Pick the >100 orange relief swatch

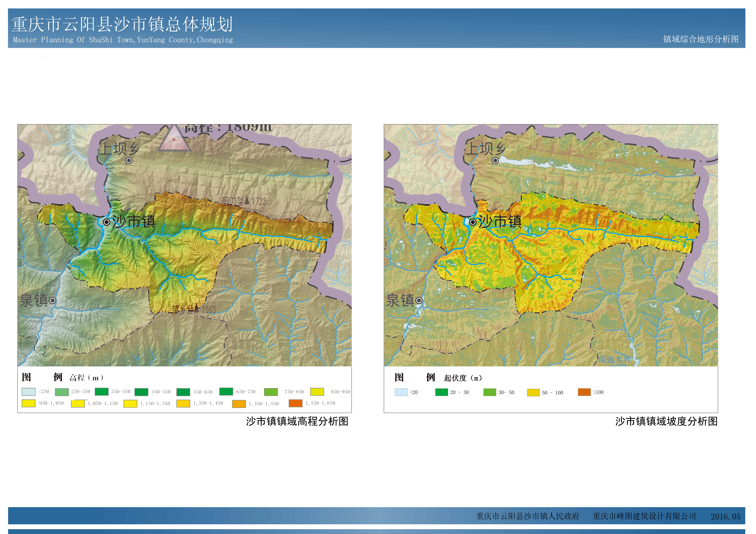[584, 392]
